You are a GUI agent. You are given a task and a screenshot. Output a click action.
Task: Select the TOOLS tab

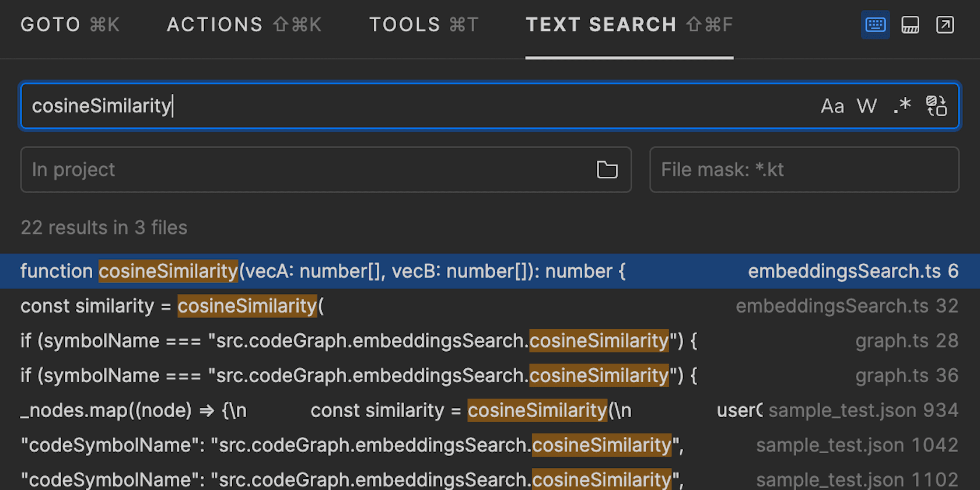click(423, 24)
